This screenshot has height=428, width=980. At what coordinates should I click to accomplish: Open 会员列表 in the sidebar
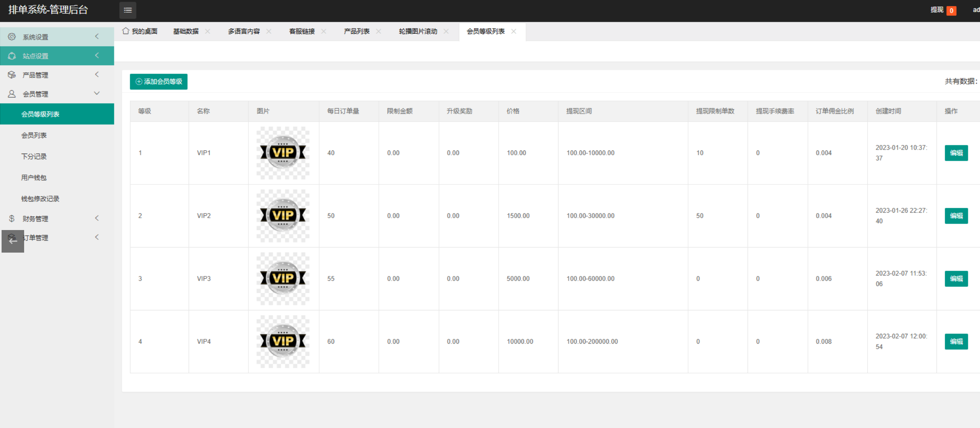coord(34,135)
